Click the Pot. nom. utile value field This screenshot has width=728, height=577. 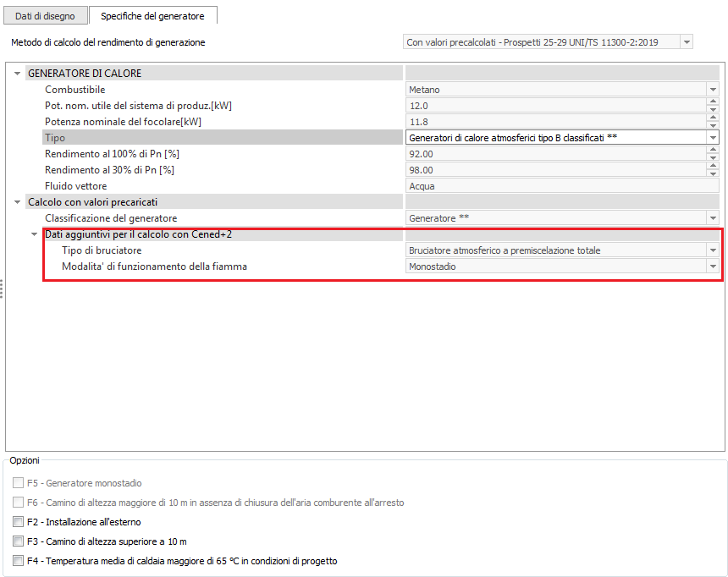pyautogui.click(x=554, y=106)
